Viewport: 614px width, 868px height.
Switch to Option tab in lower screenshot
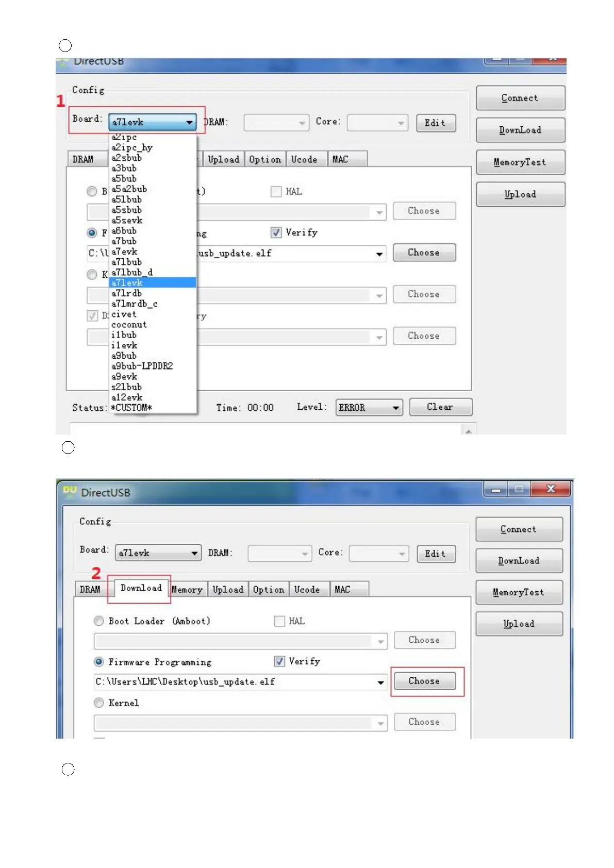(x=269, y=589)
